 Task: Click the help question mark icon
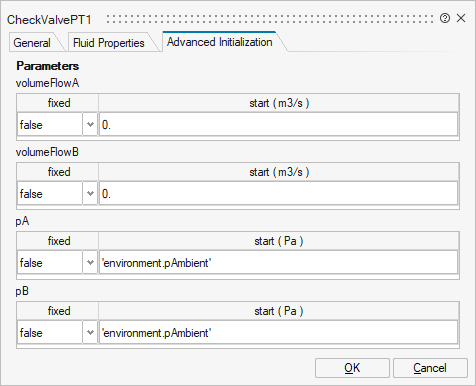tap(445, 18)
